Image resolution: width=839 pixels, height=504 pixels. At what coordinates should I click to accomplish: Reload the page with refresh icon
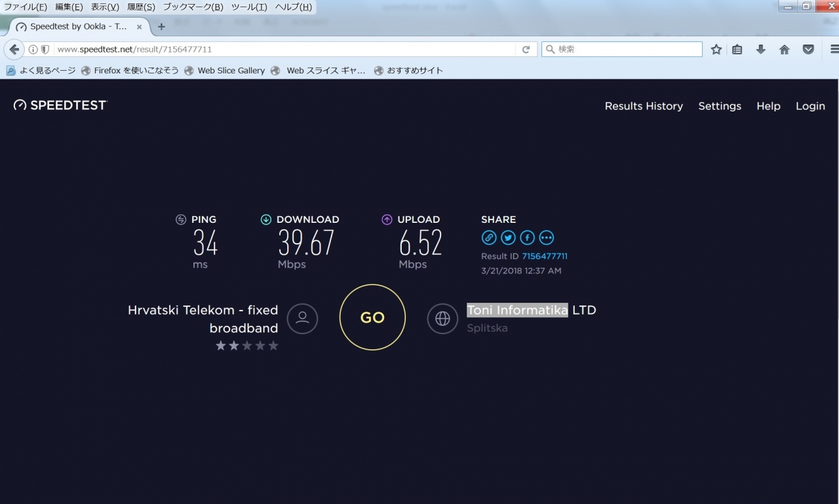526,49
